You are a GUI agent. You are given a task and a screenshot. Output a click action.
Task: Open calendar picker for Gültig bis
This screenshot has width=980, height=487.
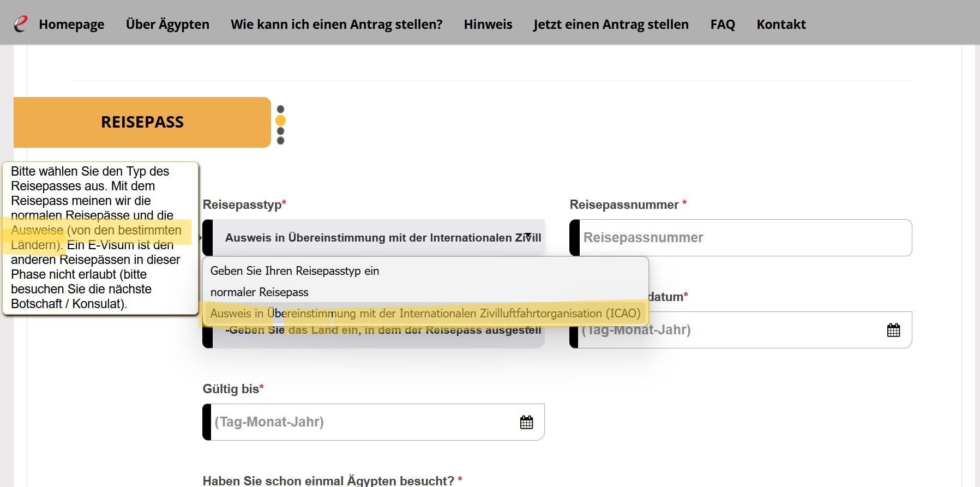click(526, 422)
